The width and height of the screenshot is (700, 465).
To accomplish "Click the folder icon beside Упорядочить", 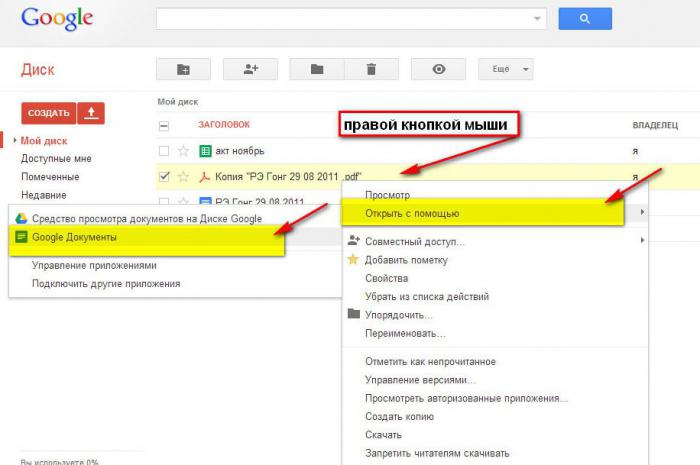I will [x=354, y=314].
